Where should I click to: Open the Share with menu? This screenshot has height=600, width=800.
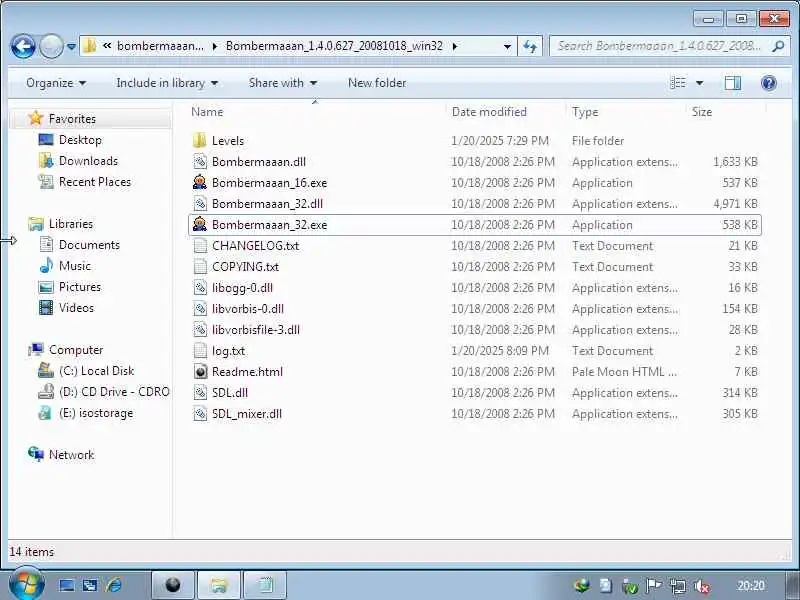point(283,83)
